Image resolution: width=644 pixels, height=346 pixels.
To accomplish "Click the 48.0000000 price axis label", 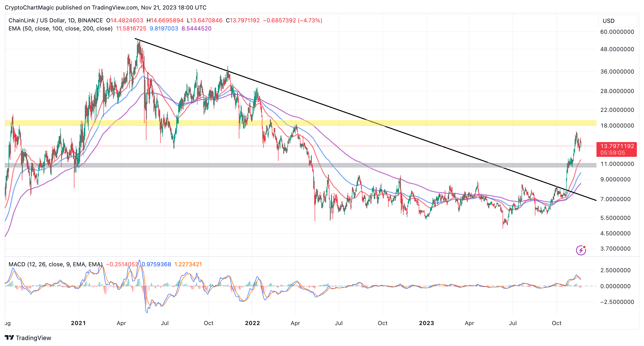I will coord(617,49).
